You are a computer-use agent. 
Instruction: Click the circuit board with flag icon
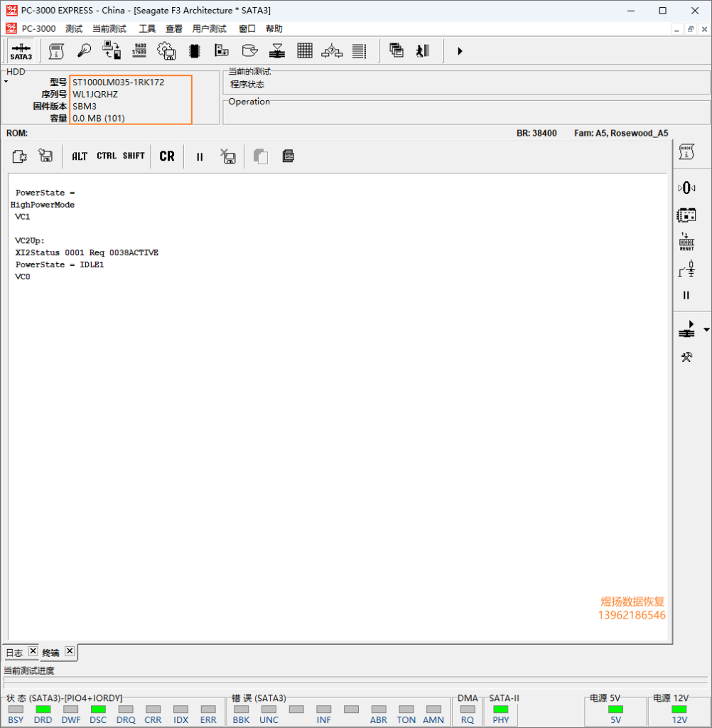[x=222, y=50]
